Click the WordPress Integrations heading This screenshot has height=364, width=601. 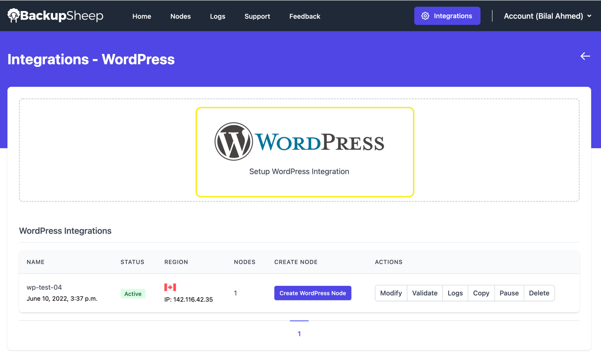[65, 231]
